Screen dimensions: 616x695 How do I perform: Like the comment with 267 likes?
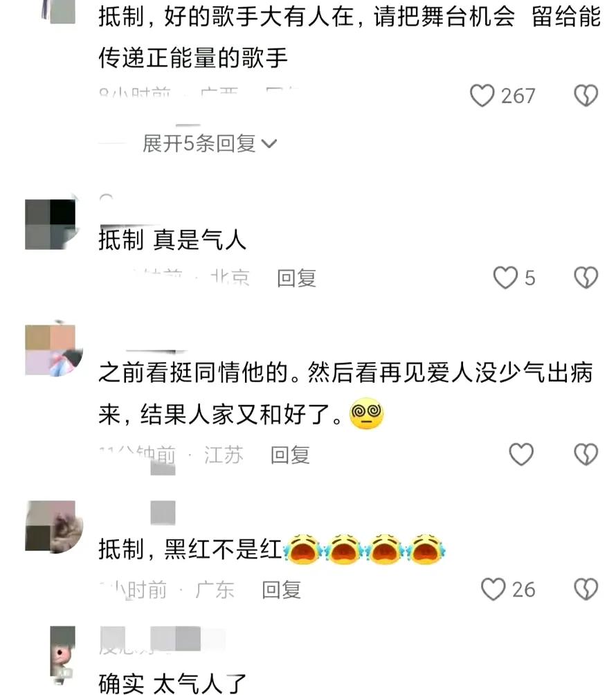coord(482,96)
